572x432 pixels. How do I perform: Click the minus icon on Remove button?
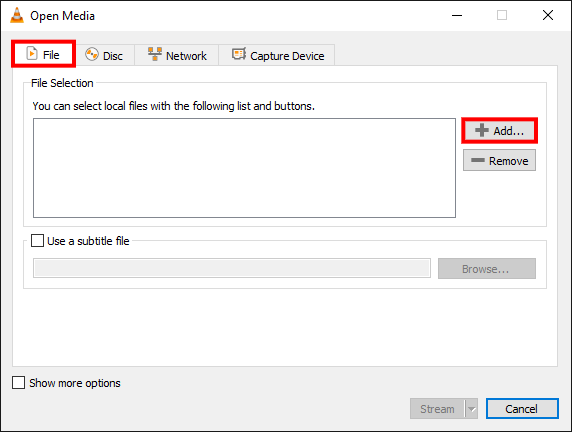point(478,160)
